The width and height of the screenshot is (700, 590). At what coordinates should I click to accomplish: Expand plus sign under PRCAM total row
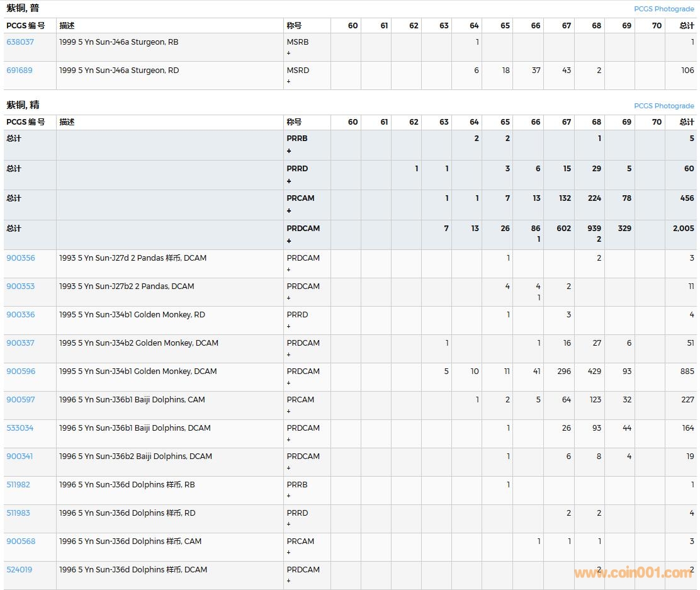pos(289,211)
